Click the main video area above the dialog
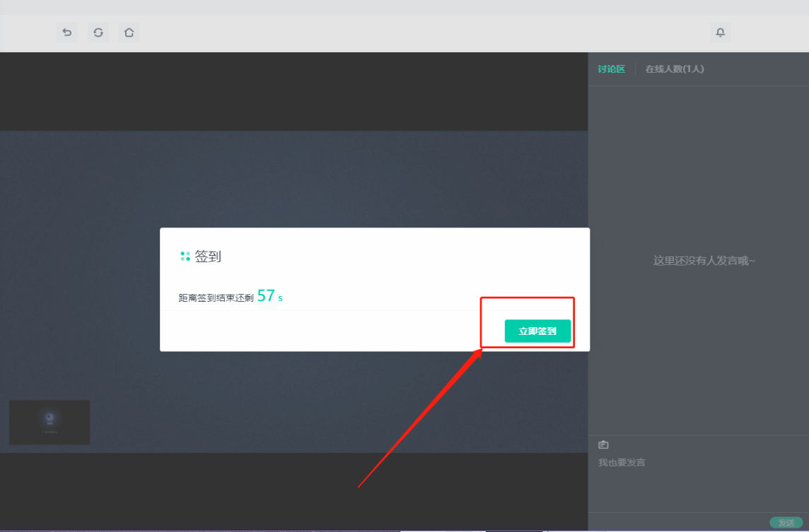Image resolution: width=809 pixels, height=532 pixels. tap(293, 177)
